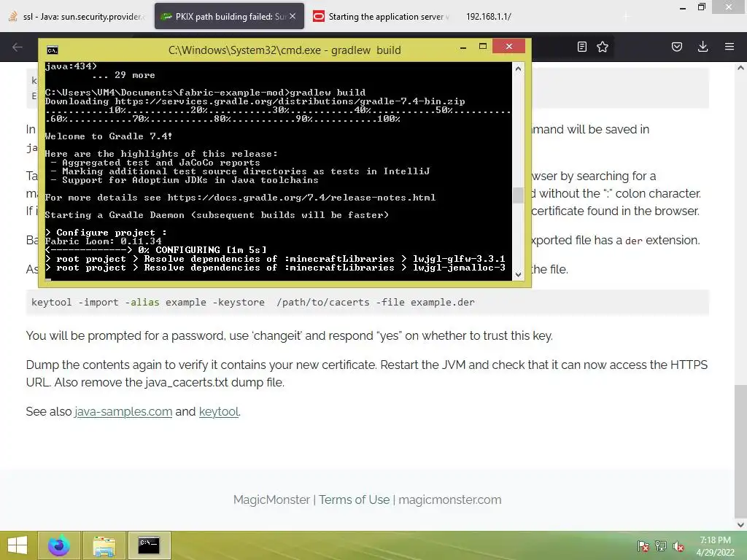Click the browser page scrollbar thumb
The image size is (747, 560).
[x=740, y=451]
